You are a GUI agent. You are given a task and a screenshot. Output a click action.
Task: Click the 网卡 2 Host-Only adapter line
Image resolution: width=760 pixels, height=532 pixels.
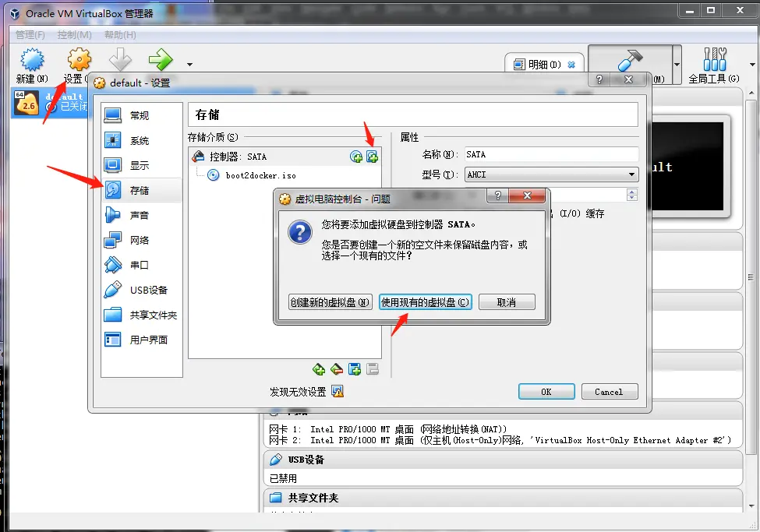pos(500,440)
